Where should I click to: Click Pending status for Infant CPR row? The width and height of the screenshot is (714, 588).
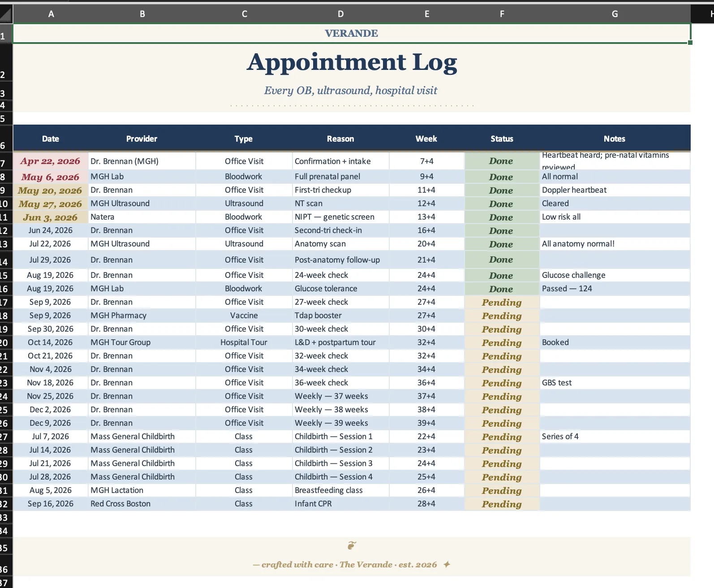(502, 504)
